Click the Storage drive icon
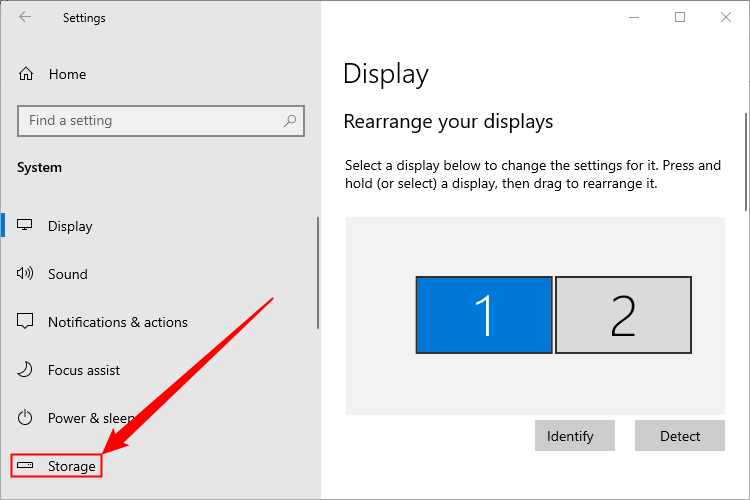The width and height of the screenshot is (750, 500). tap(26, 466)
